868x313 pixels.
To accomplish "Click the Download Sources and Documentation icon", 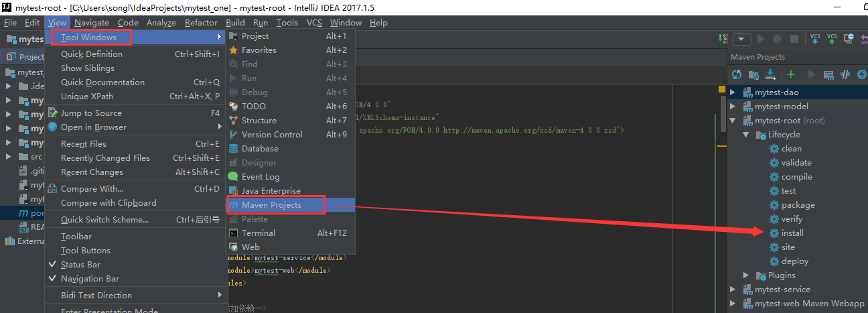I will [x=770, y=74].
